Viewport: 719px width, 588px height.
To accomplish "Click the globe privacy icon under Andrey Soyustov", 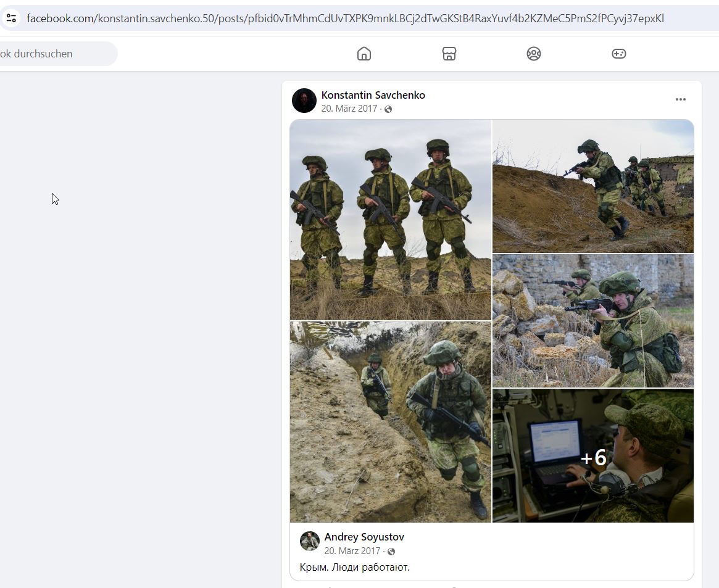I will (x=391, y=552).
